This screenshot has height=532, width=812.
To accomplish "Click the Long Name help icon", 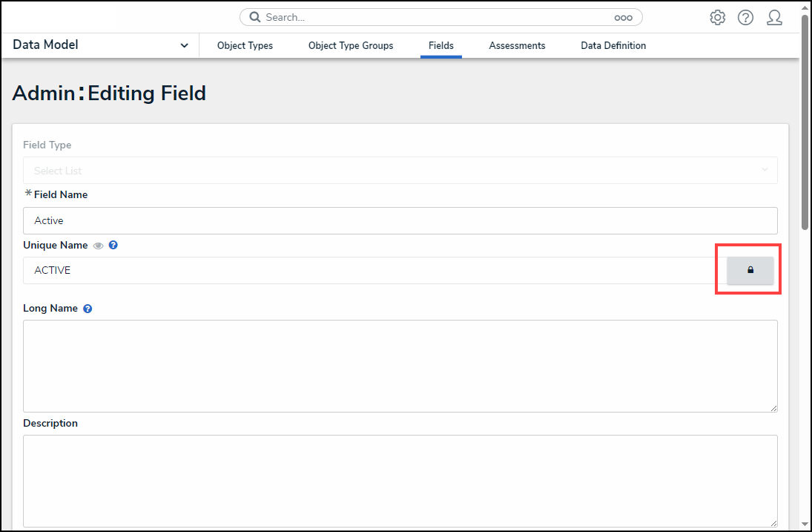I will click(88, 309).
